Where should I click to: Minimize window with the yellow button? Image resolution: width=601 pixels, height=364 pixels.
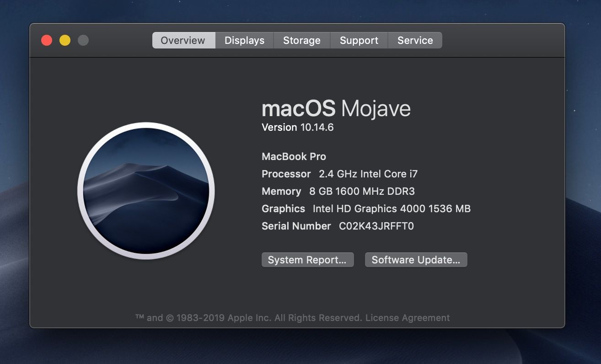click(65, 40)
